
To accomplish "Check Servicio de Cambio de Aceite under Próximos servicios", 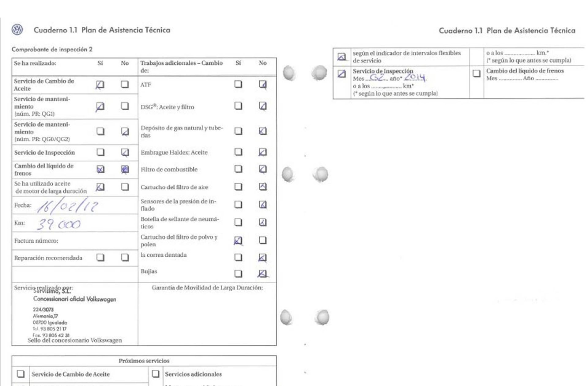I will point(21,374).
